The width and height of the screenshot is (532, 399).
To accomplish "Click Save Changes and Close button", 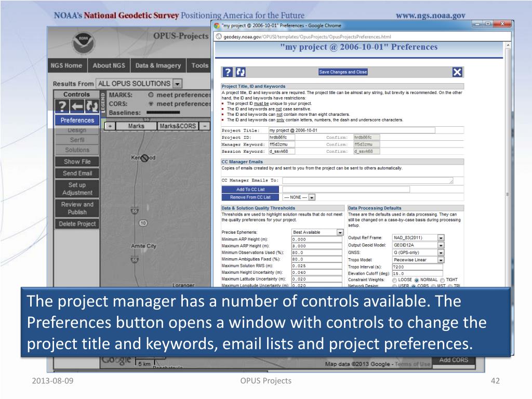I will tap(343, 72).
